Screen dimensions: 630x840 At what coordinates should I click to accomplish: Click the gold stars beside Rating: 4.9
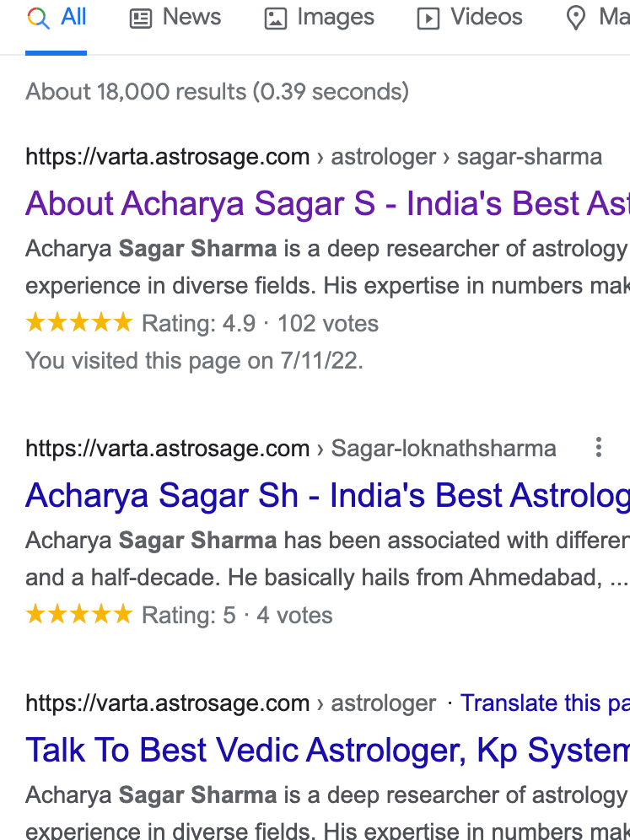point(79,322)
